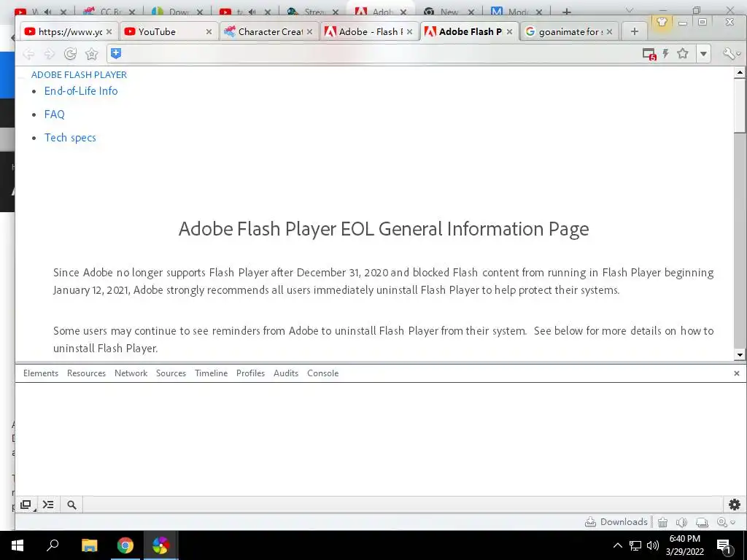This screenshot has height=560, width=747.
Task: Open Google Chrome from taskbar
Action: coord(125,545)
